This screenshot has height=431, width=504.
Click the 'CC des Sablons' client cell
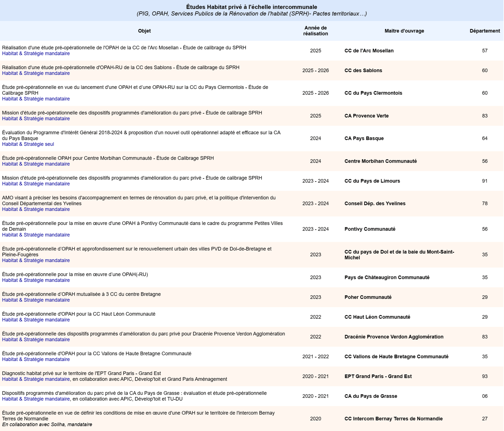point(363,70)
